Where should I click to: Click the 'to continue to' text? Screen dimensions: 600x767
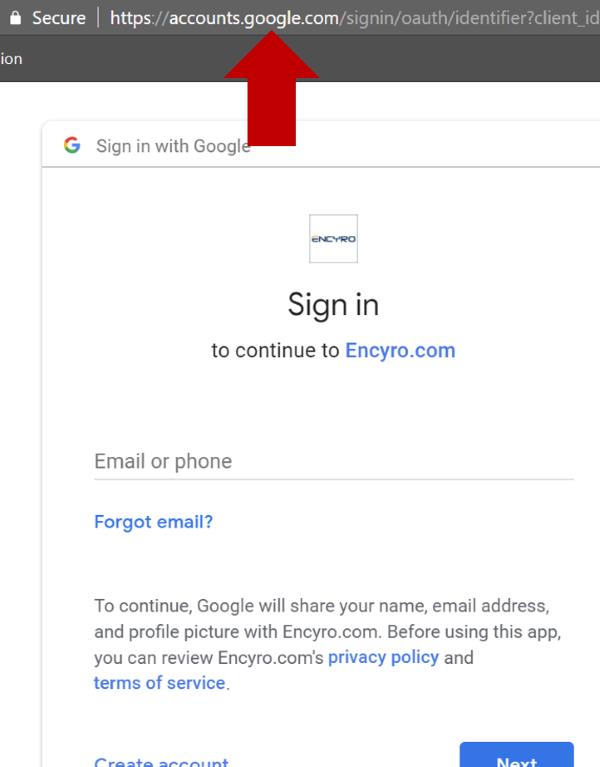pos(275,350)
